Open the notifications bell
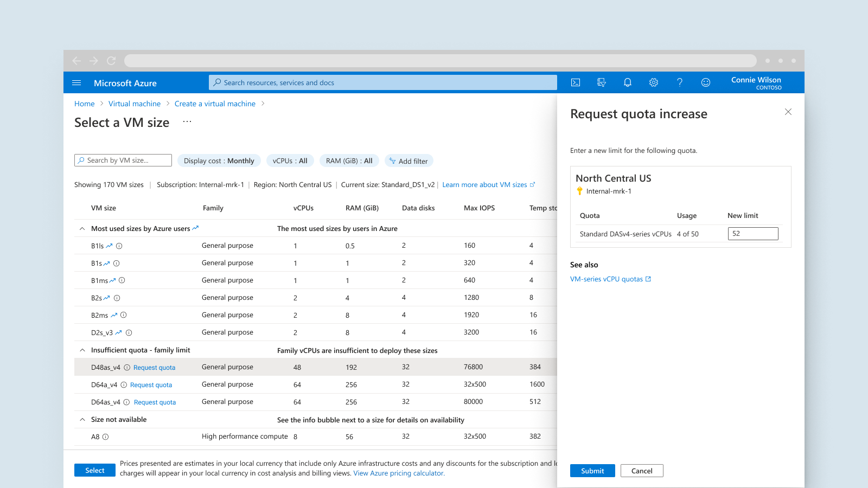Screen dimensions: 868x488 click(x=628, y=82)
